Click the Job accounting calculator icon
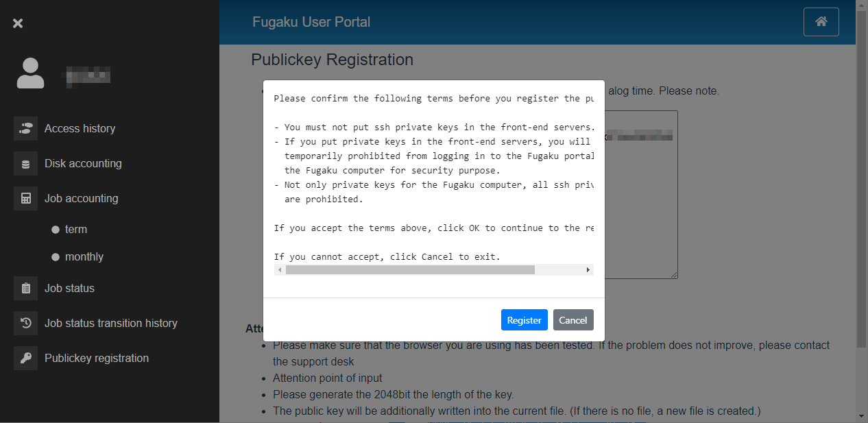This screenshot has height=423, width=868. [25, 199]
